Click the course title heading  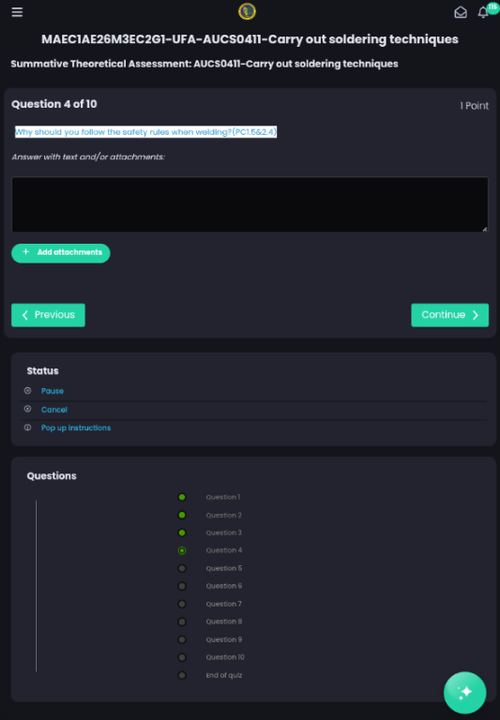click(x=250, y=39)
